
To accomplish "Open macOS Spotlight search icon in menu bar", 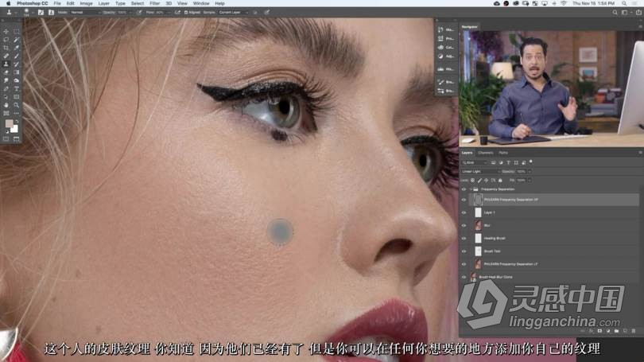I will point(624,3).
